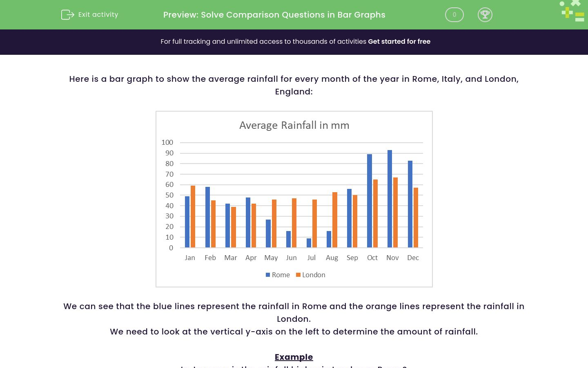The image size is (588, 368).
Task: Select the blue Rome legend square
Action: point(267,274)
